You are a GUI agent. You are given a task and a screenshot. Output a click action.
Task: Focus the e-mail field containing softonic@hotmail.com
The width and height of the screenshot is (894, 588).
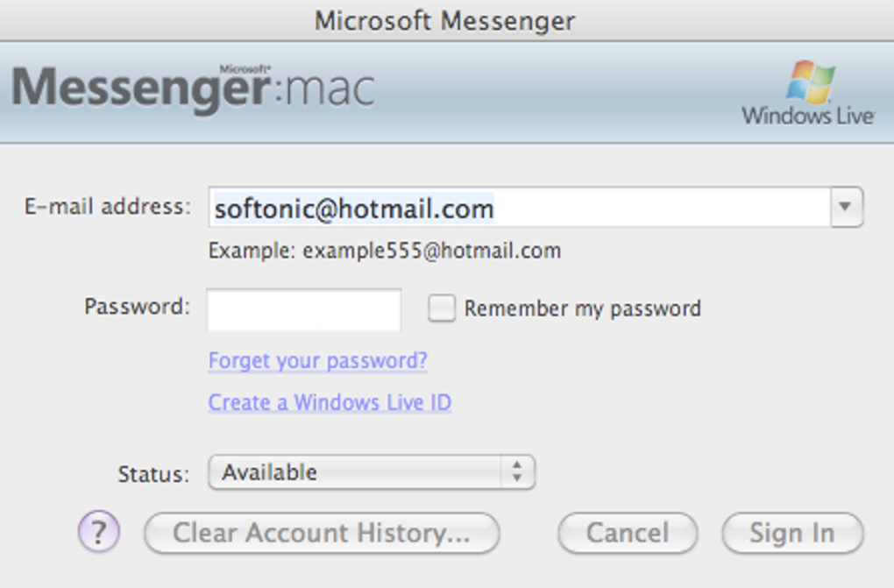click(x=517, y=209)
